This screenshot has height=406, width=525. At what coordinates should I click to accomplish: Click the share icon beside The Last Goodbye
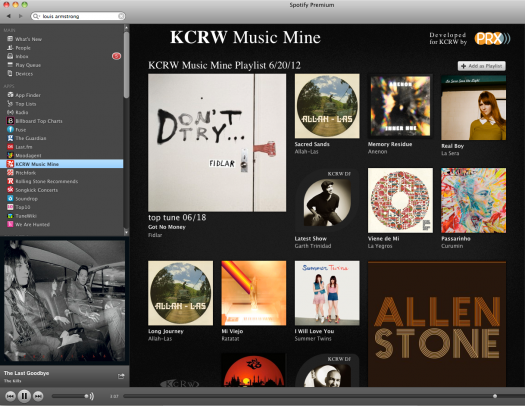pos(121,376)
